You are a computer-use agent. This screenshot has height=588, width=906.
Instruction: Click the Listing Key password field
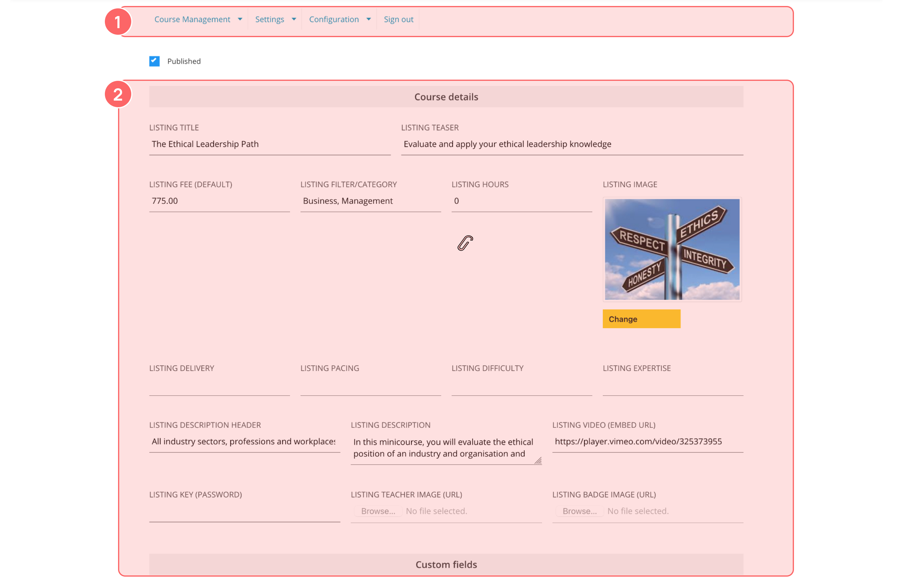click(245, 512)
